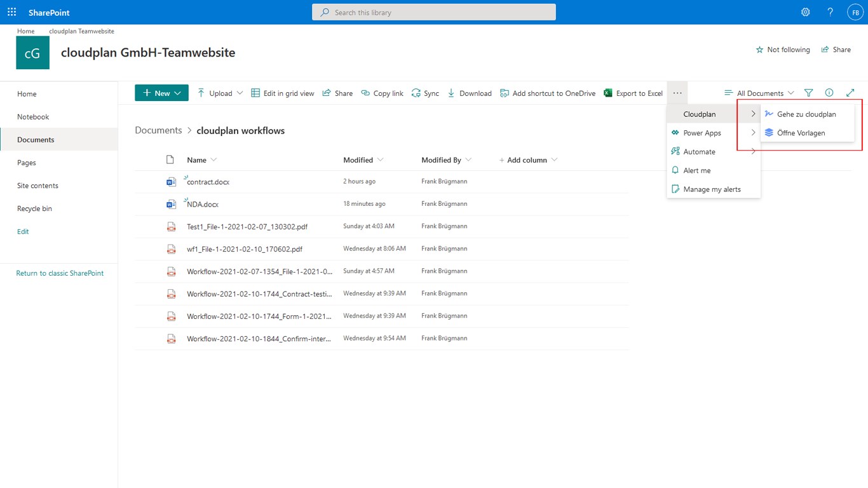The width and height of the screenshot is (868, 488).
Task: Click the Search this library field
Action: (434, 12)
